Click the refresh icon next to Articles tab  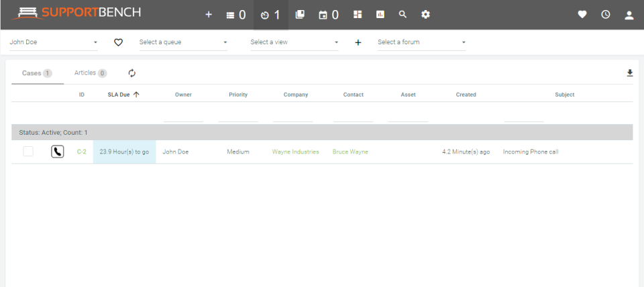pos(132,73)
